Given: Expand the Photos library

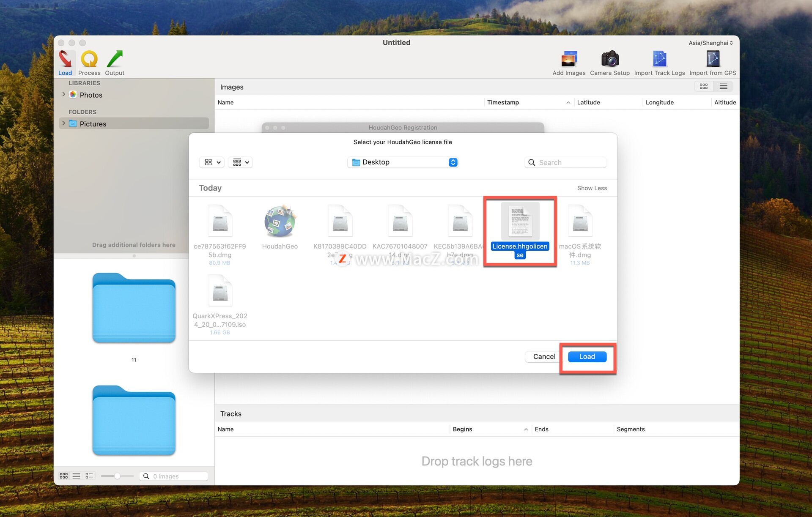Looking at the screenshot, I should point(63,94).
